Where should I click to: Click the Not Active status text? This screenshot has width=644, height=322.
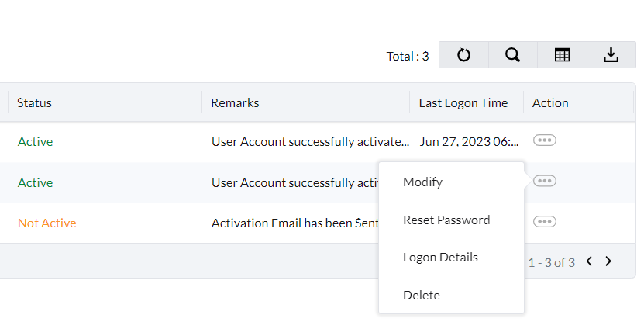point(46,223)
